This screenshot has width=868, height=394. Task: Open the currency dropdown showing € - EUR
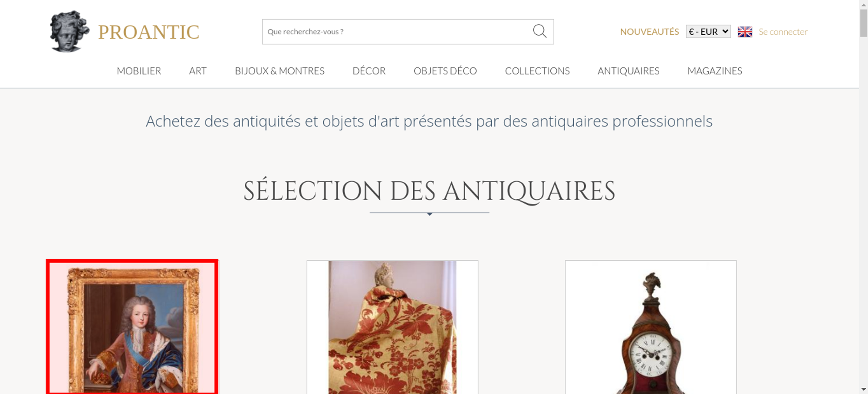[x=708, y=32]
